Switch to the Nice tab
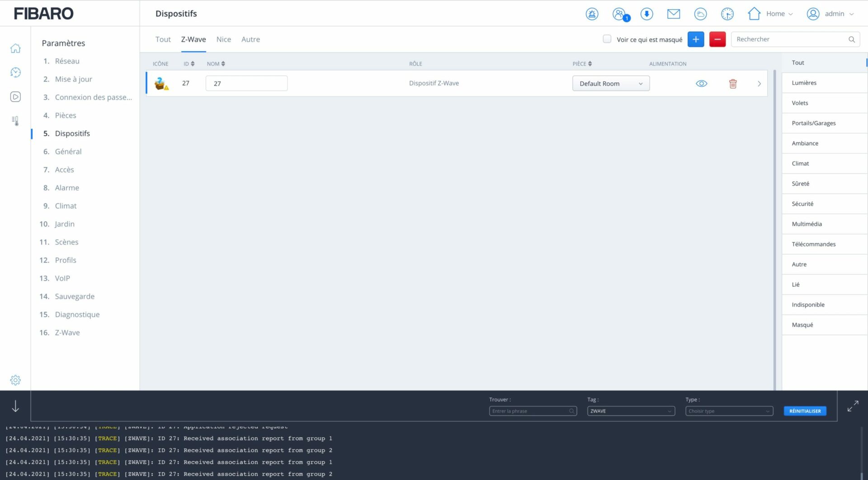The width and height of the screenshot is (868, 480). [x=223, y=39]
